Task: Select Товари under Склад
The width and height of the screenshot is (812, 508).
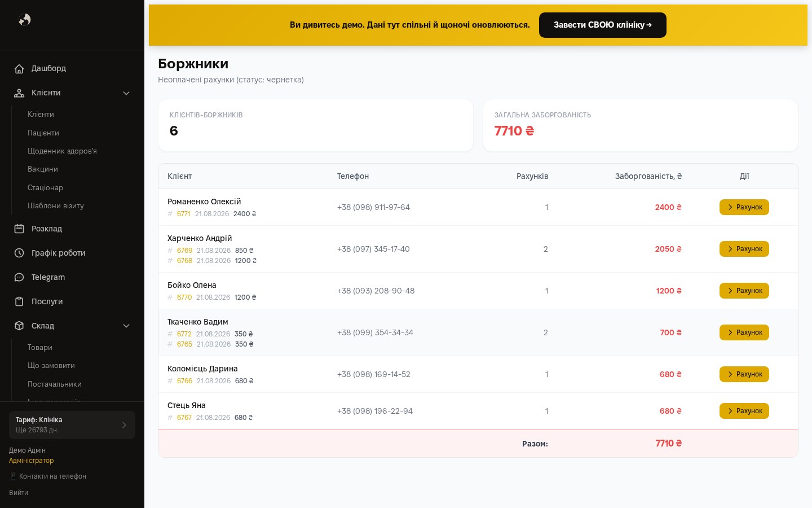Action: [x=40, y=347]
